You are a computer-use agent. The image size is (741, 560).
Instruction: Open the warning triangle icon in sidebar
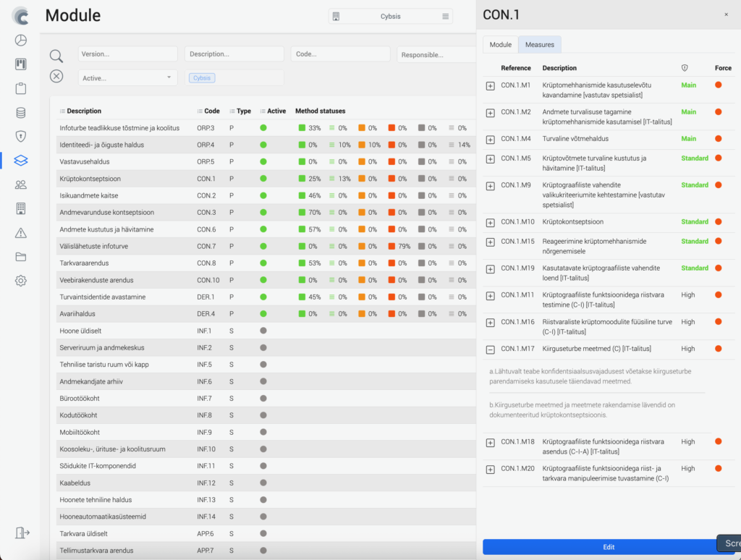pyautogui.click(x=20, y=233)
